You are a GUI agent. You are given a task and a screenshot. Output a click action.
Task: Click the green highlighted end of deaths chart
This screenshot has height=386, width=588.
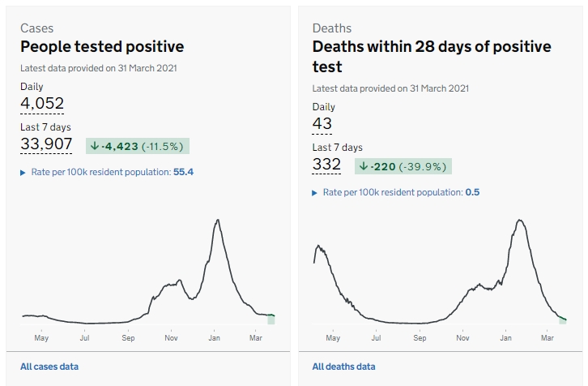tap(562, 320)
